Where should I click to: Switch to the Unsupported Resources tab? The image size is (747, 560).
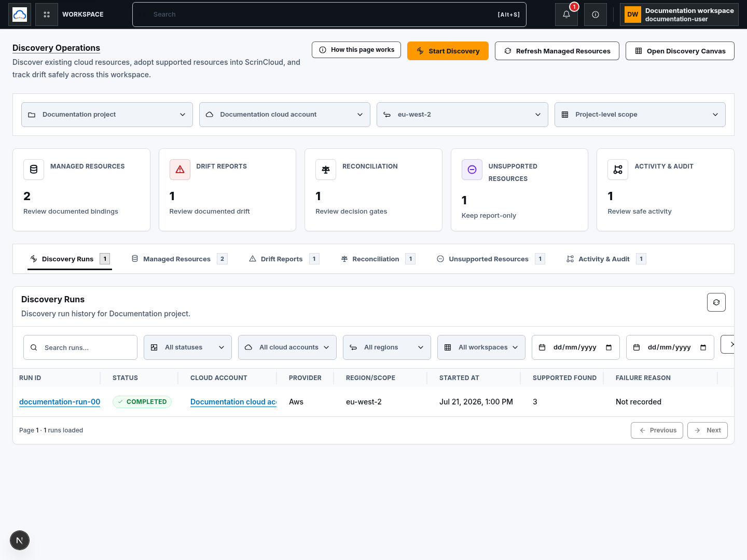pyautogui.click(x=491, y=259)
